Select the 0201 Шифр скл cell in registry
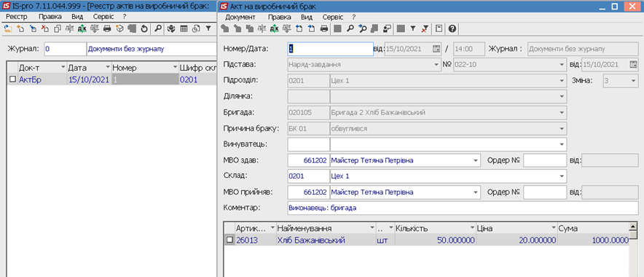 (197, 79)
